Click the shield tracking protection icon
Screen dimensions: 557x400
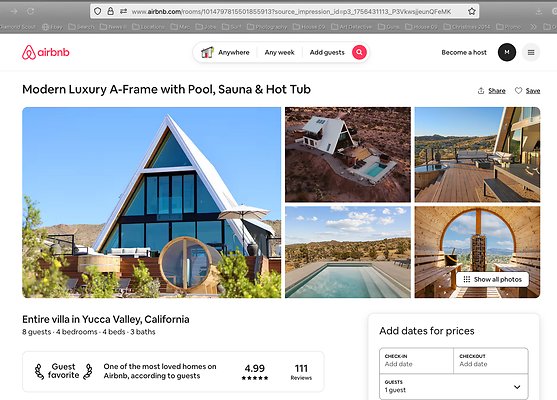click(98, 11)
